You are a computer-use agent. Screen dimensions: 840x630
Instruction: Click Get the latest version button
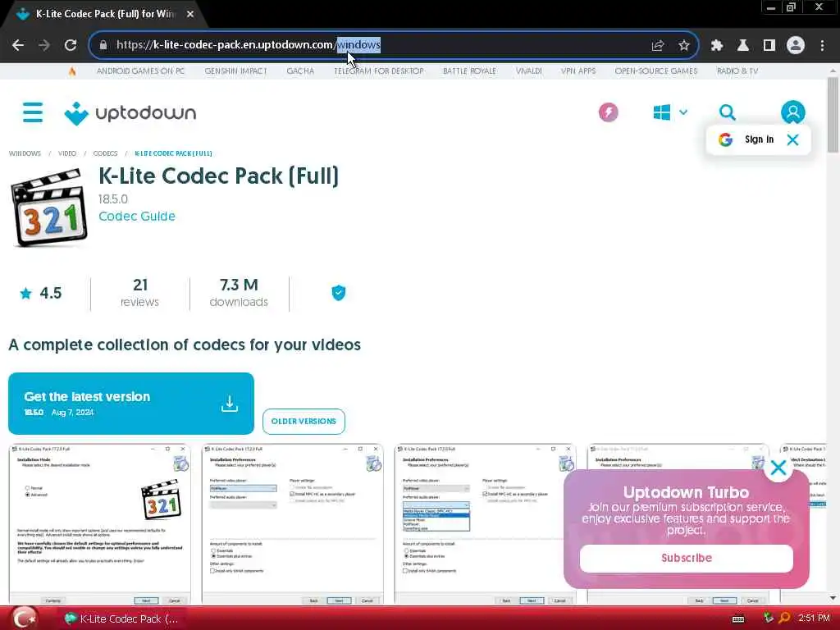(130, 404)
